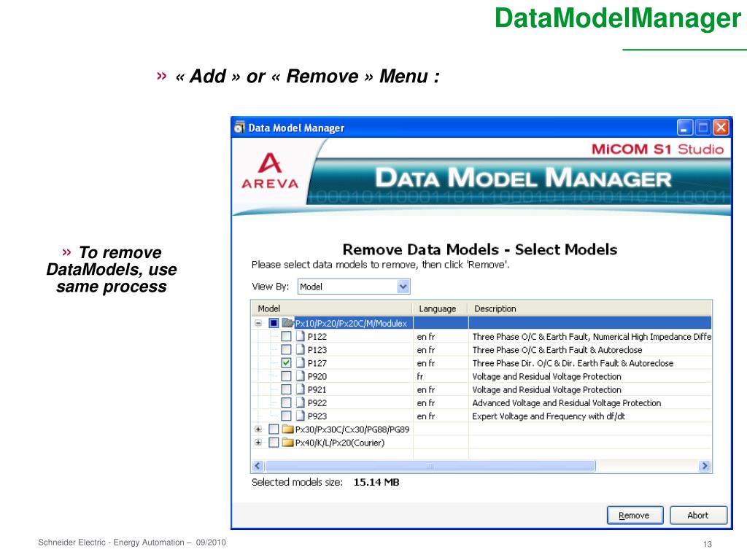Click the description "Advanced Voltage and Residual Voltage Protection"
Image resolution: width=747 pixels, height=560 pixels.
[566, 403]
